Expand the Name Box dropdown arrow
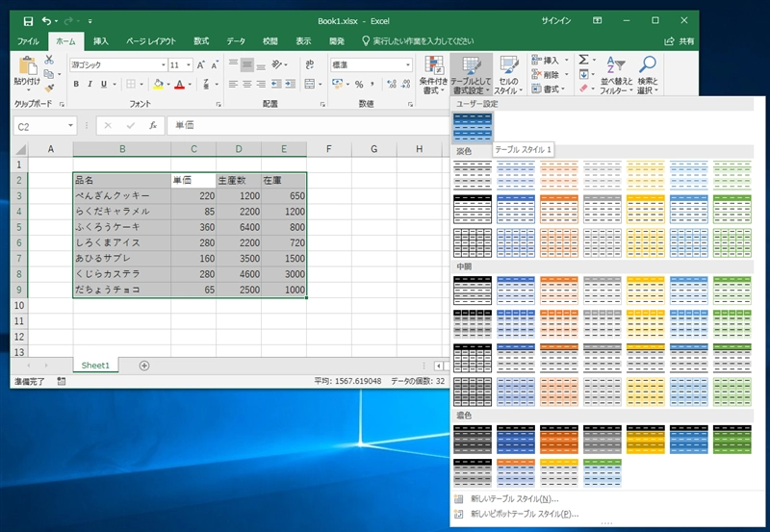This screenshot has height=532, width=770. (x=70, y=126)
